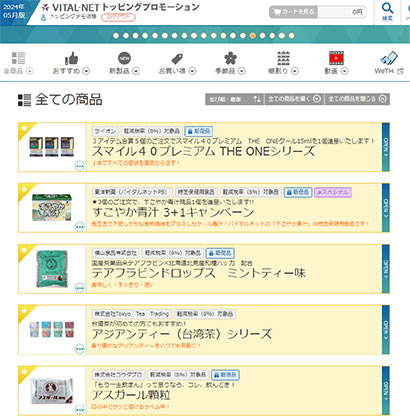The width and height of the screenshot is (410, 420).
Task: Toggle favorite star on スマイル40プレミアム item
Action: pos(24,128)
